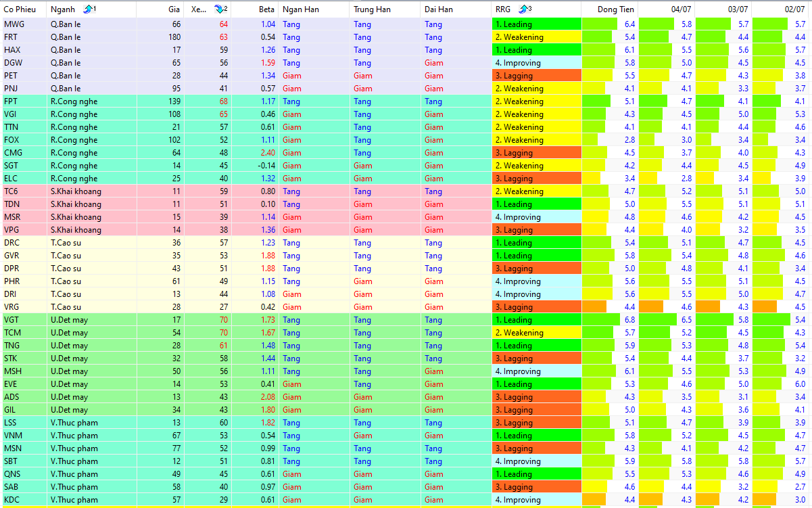Select the FRT ticker cell
812x508 pixels.
click(24, 37)
